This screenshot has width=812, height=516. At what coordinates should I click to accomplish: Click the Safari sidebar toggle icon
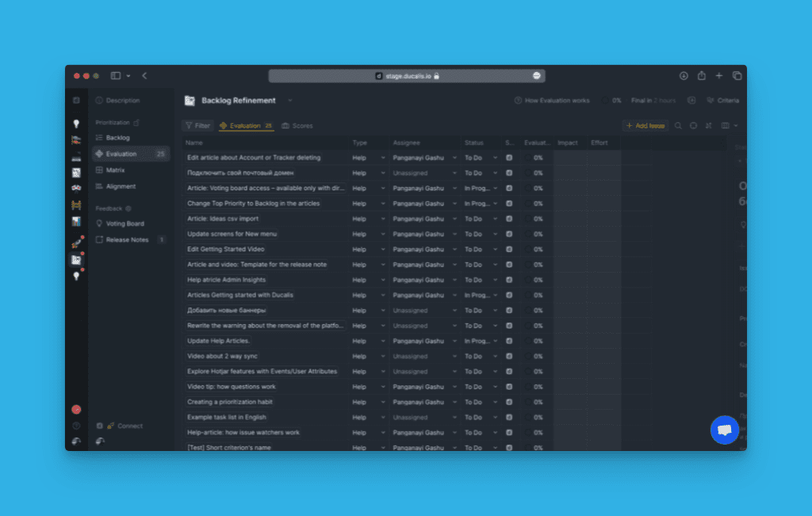[x=116, y=76]
